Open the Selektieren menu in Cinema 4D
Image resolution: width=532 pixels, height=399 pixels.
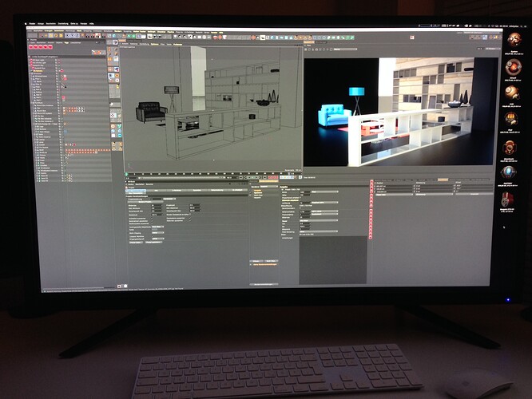[59, 31]
